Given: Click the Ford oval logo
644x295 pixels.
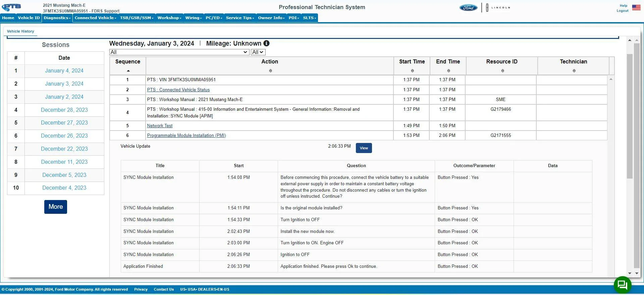Looking at the screenshot, I should [x=468, y=7].
